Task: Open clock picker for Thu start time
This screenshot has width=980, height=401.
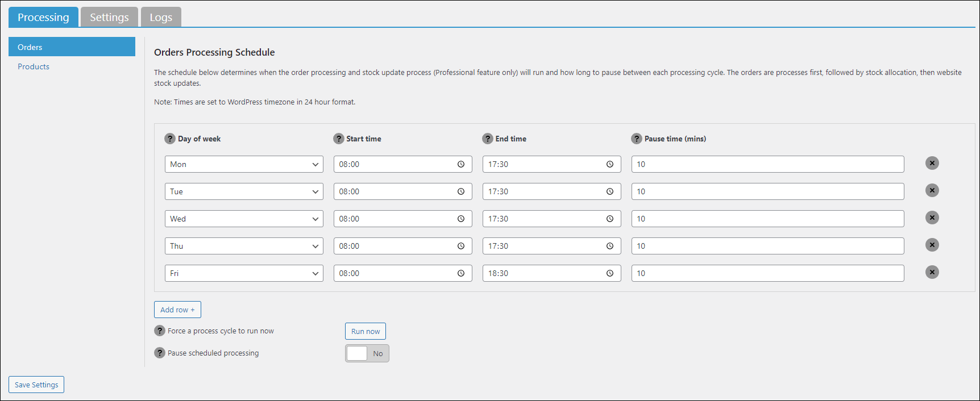Action: click(x=461, y=246)
